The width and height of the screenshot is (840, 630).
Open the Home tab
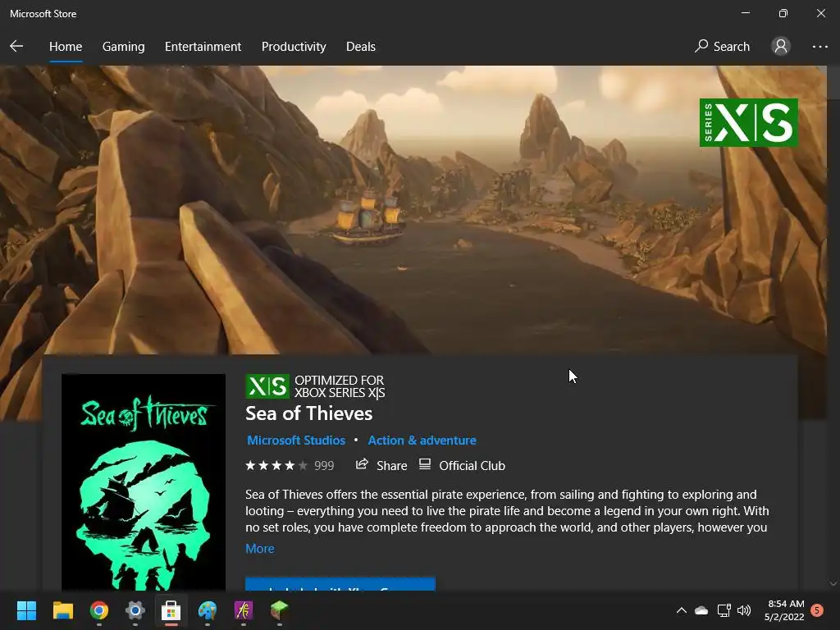coord(66,47)
